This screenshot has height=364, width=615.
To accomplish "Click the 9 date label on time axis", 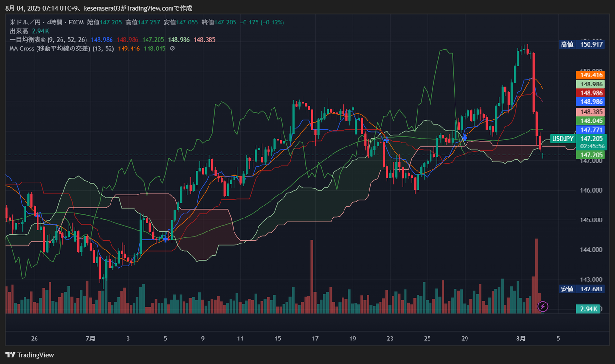I will (x=203, y=339).
